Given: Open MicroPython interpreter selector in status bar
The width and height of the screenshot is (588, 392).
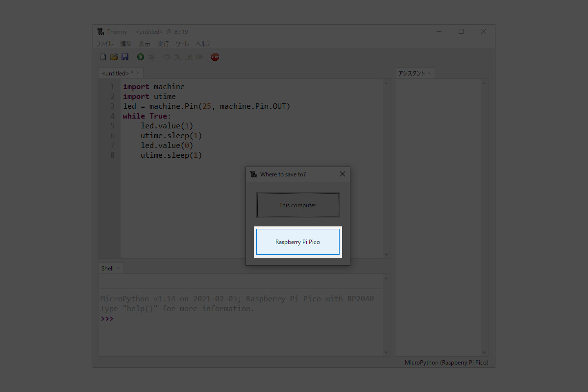Looking at the screenshot, I should point(446,363).
